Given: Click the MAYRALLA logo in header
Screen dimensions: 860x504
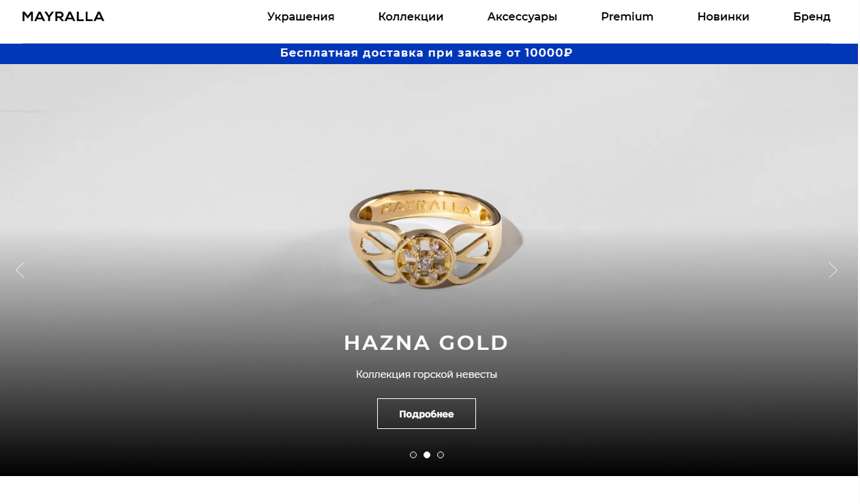Looking at the screenshot, I should pyautogui.click(x=63, y=16).
